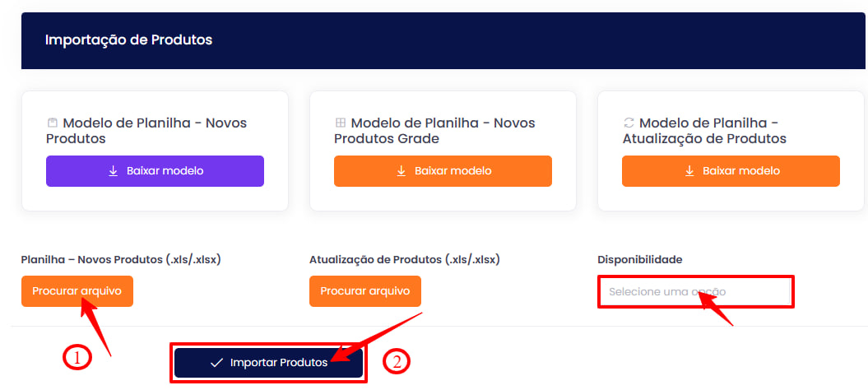Open the Disponibilidade dropdown
Viewport: 868px width, 390px height.
pos(695,292)
